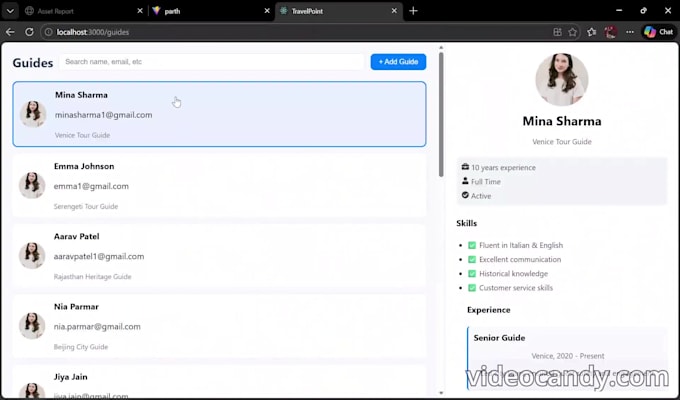Screen dimensions: 680x400
Task: Click Emma Johnson's avatar thumbnail
Action: [x=32, y=185]
